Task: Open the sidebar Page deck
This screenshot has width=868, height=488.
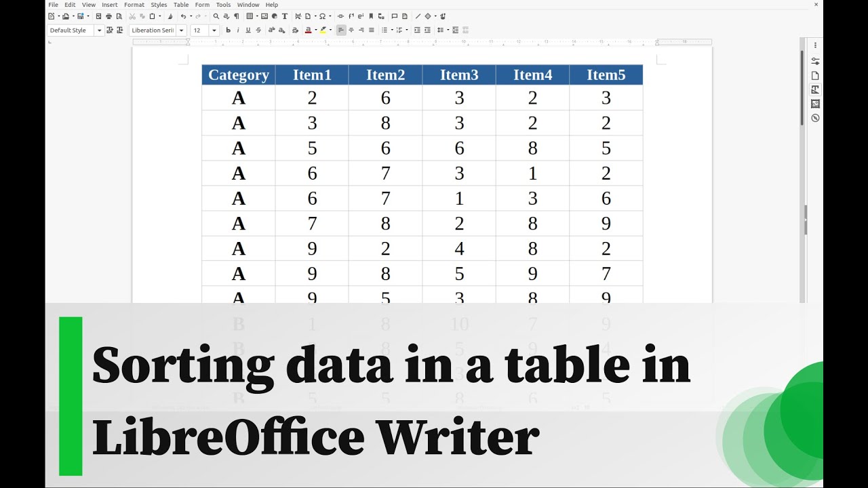Action: coord(815,75)
